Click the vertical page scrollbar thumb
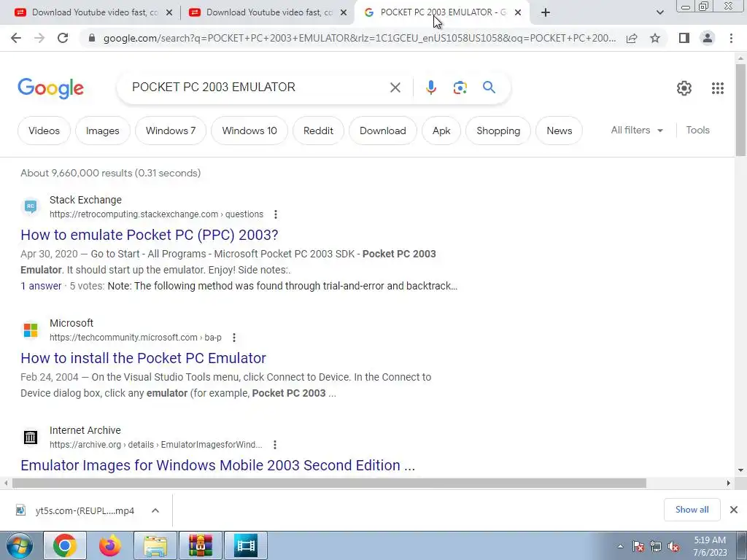This screenshot has width=747, height=560. [740, 109]
